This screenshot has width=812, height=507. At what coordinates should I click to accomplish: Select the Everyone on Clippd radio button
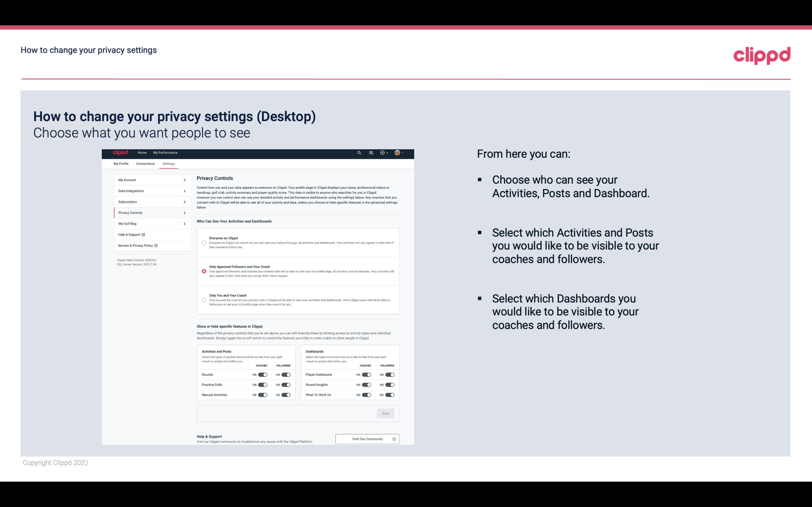(203, 243)
